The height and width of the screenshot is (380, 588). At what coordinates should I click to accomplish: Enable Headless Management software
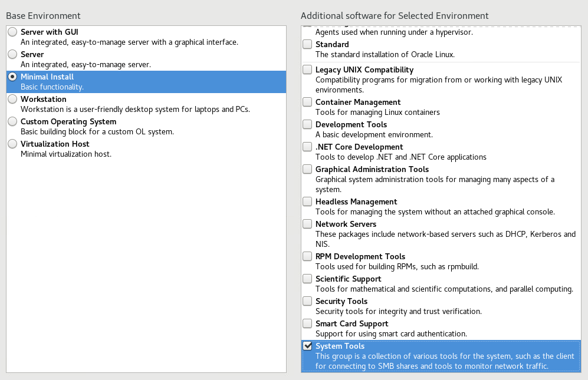pos(307,201)
